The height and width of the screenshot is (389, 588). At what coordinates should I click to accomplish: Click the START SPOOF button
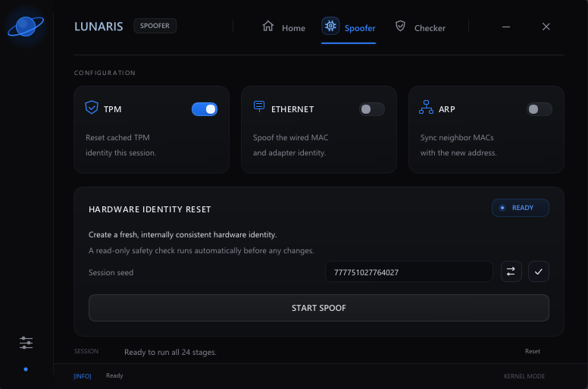click(x=319, y=308)
